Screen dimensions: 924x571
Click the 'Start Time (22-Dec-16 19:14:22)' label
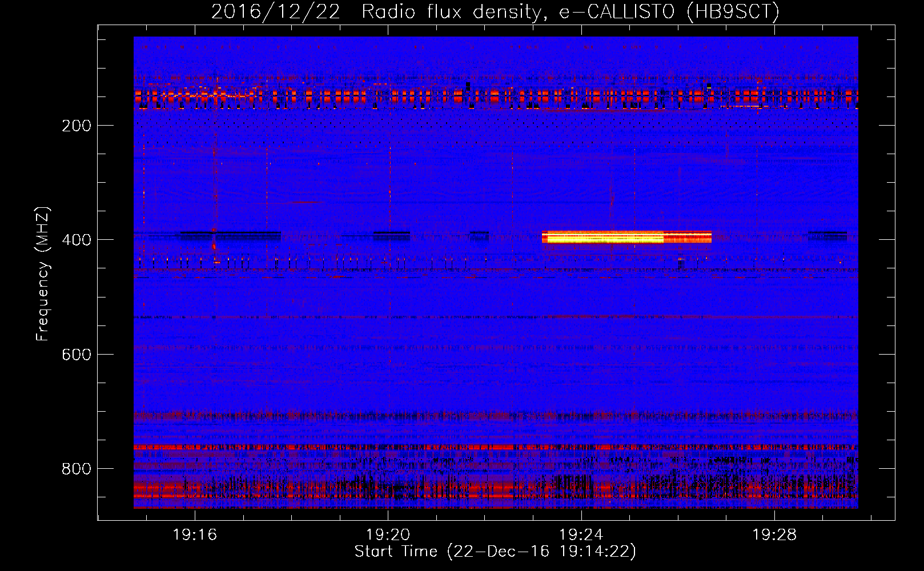[x=495, y=552]
